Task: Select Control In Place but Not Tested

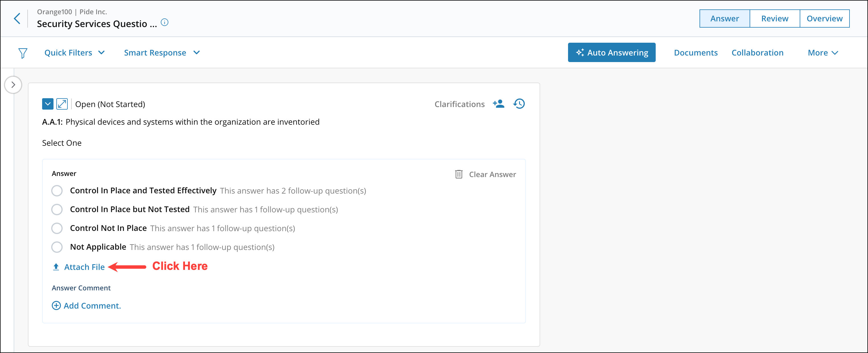Action: click(x=57, y=210)
